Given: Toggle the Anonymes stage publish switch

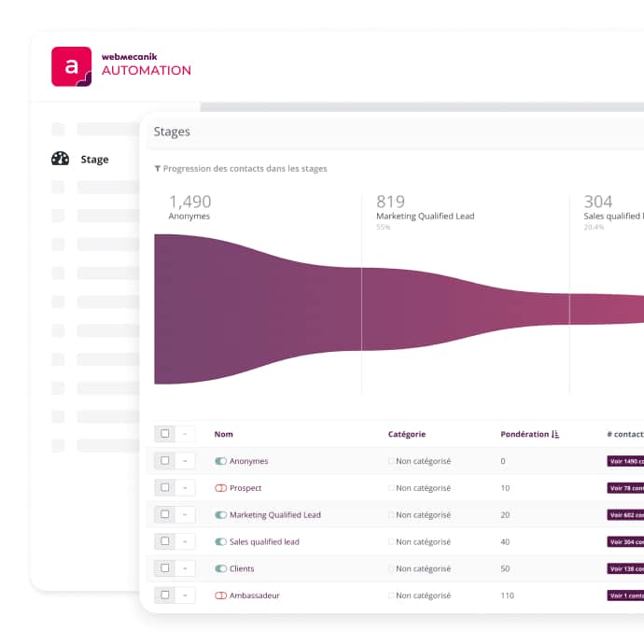Looking at the screenshot, I should [x=221, y=461].
